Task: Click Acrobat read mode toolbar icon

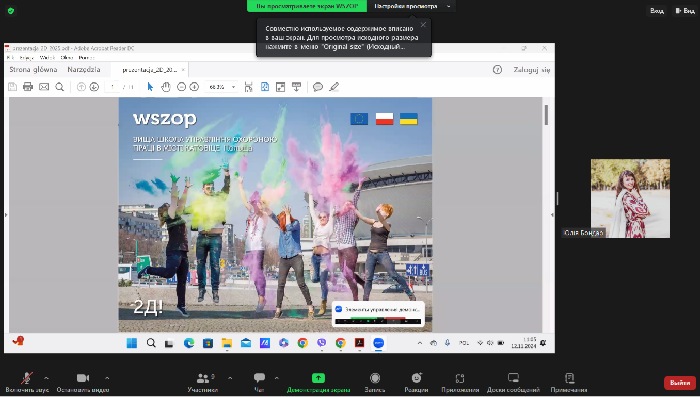Action: [x=296, y=87]
